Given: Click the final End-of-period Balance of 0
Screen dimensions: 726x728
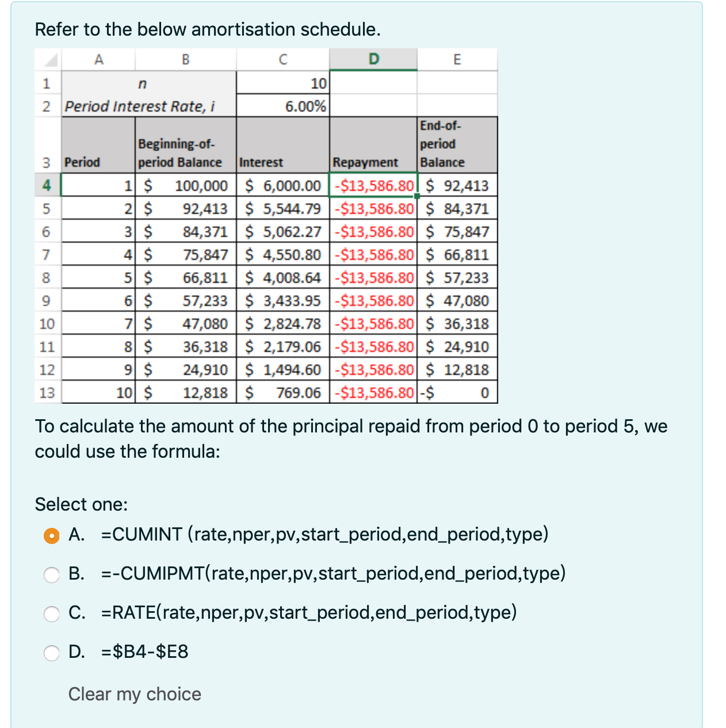Looking at the screenshot, I should pyautogui.click(x=457, y=392).
